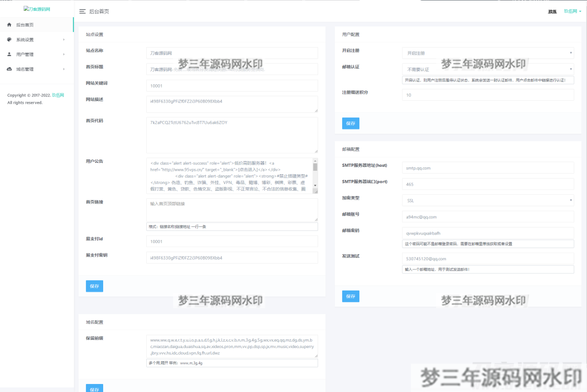Click the 首页代码 textarea

tap(232, 135)
